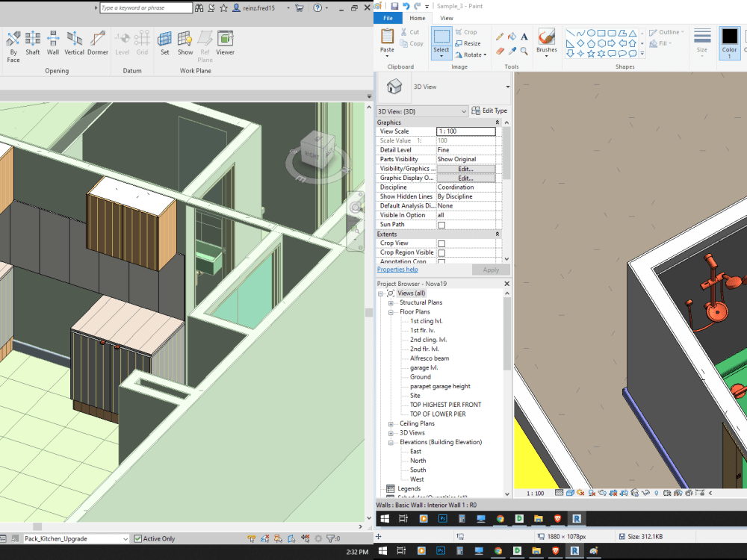Switch to Paint's View tab
Viewport: 747px width, 560px height.
[447, 17]
